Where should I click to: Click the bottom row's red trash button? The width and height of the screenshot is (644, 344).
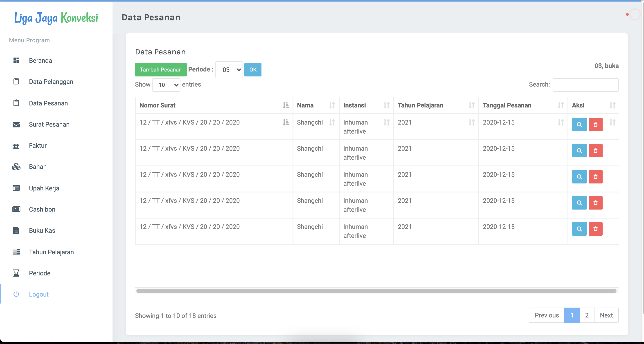[595, 229]
